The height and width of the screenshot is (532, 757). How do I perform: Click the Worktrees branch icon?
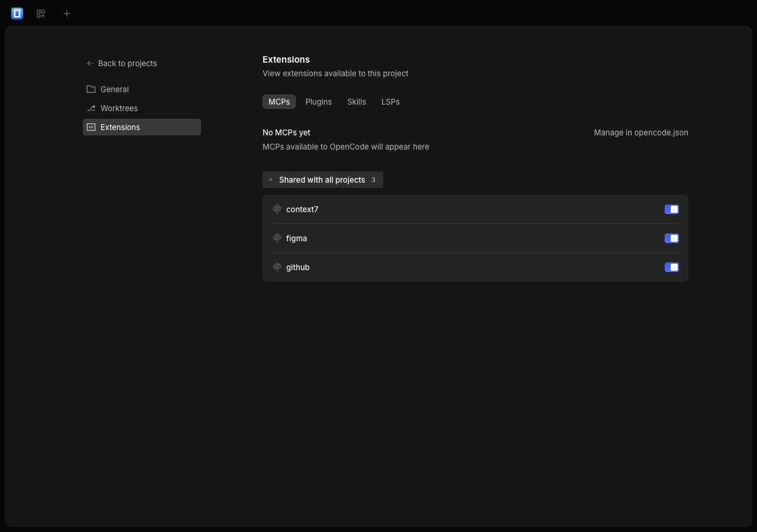(x=91, y=108)
